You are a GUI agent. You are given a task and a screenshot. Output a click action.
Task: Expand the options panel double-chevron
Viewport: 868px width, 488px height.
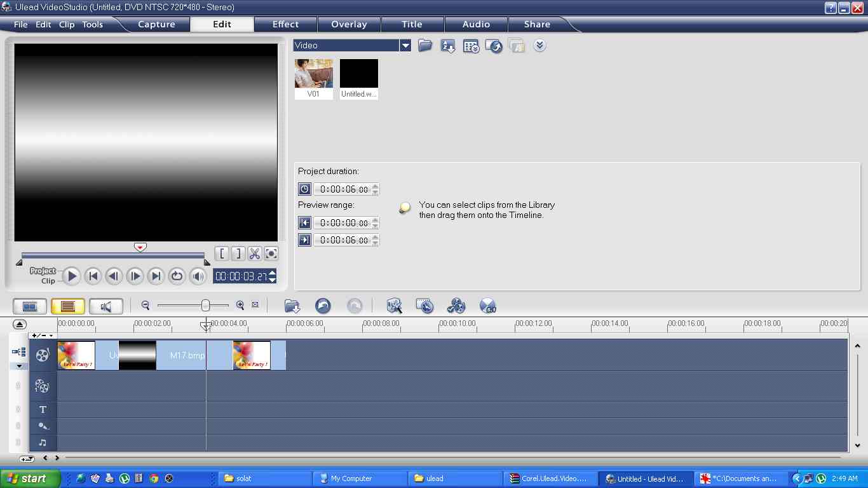pyautogui.click(x=539, y=46)
